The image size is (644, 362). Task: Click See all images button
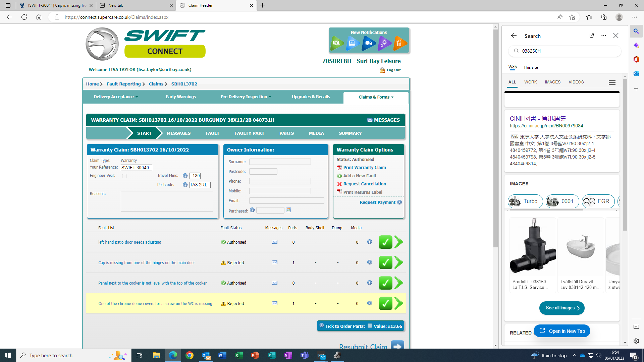[562, 308]
